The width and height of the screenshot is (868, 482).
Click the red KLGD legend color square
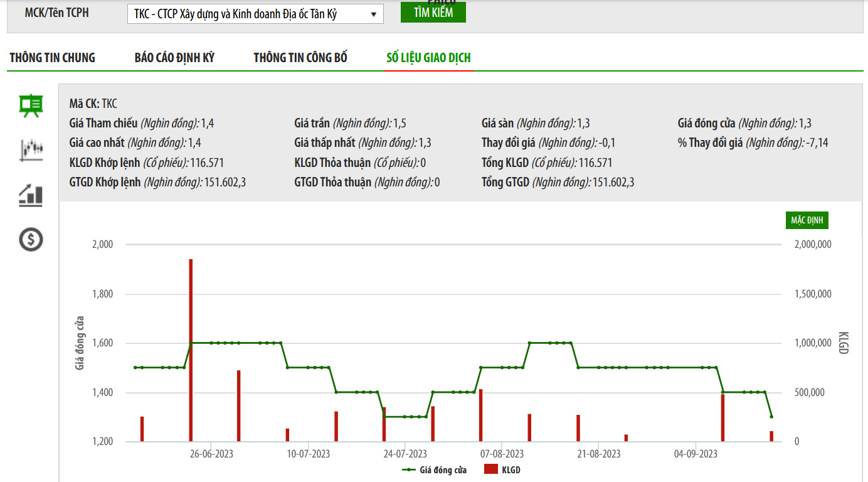click(490, 470)
